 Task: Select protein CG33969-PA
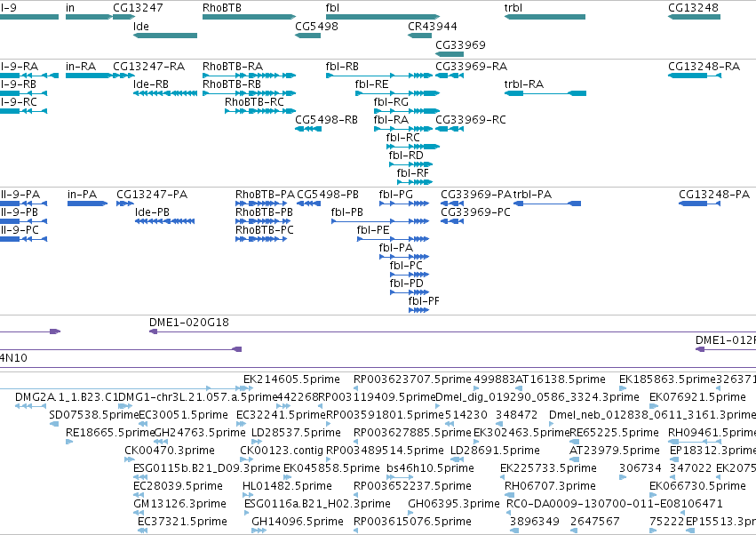point(452,204)
